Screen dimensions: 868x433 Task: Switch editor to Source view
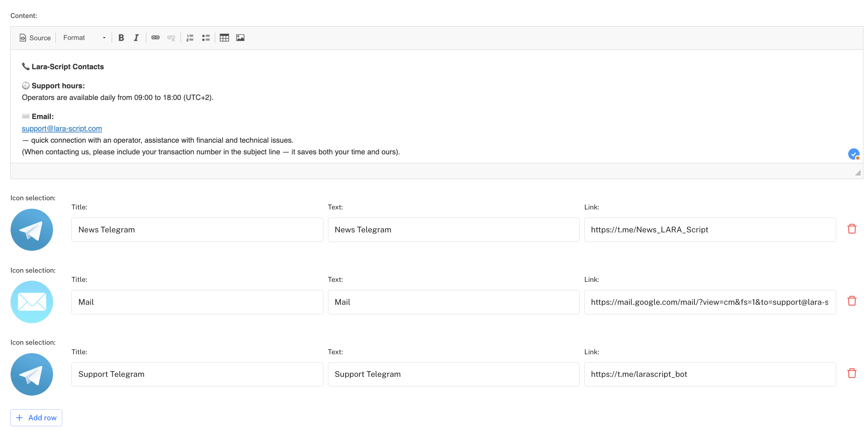point(35,38)
